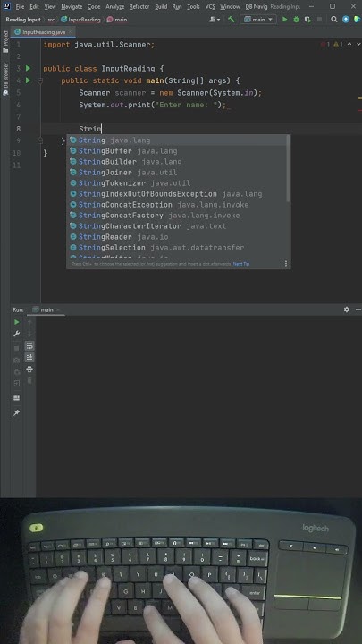This screenshot has width=362, height=644.
Task: Click the Next Tip link in the popup
Action: [241, 264]
